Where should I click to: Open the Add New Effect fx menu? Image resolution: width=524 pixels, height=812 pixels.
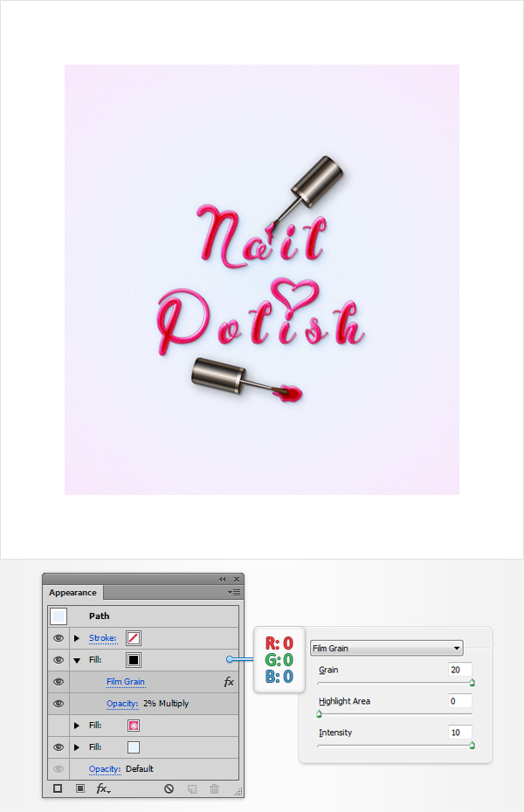pyautogui.click(x=103, y=788)
